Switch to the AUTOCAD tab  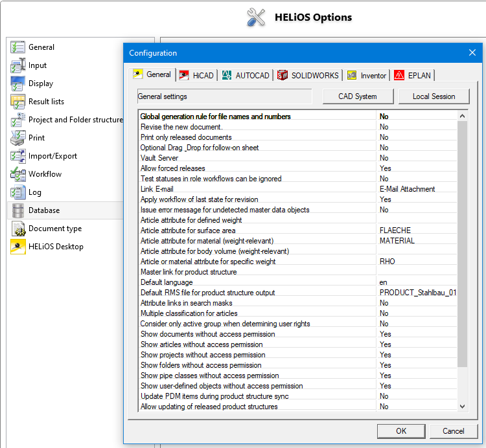point(246,75)
